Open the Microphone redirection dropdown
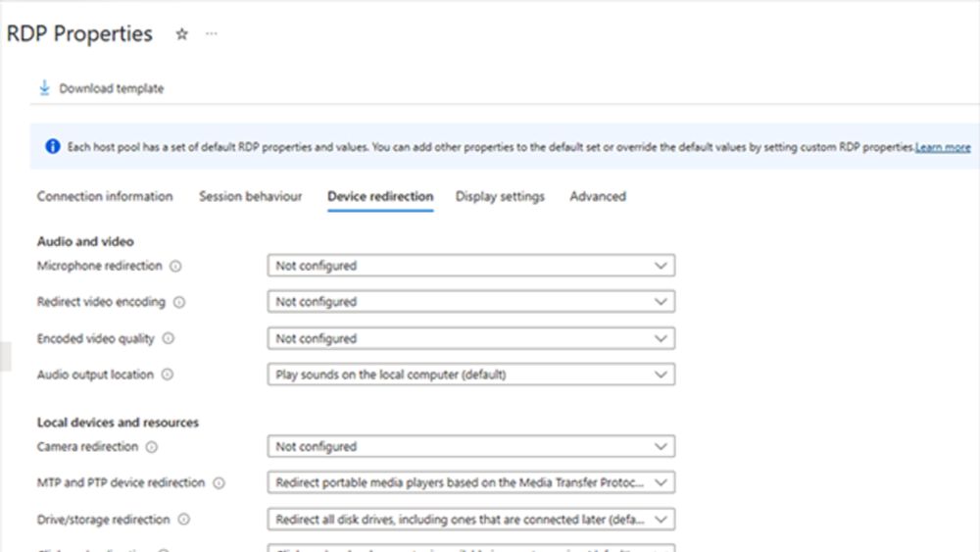Screen dimensions: 980x552 (x=471, y=266)
